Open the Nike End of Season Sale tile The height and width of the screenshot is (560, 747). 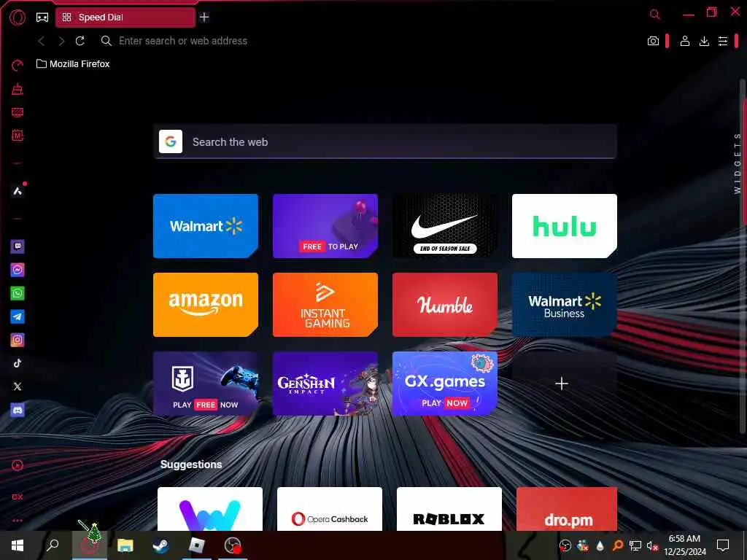click(445, 226)
